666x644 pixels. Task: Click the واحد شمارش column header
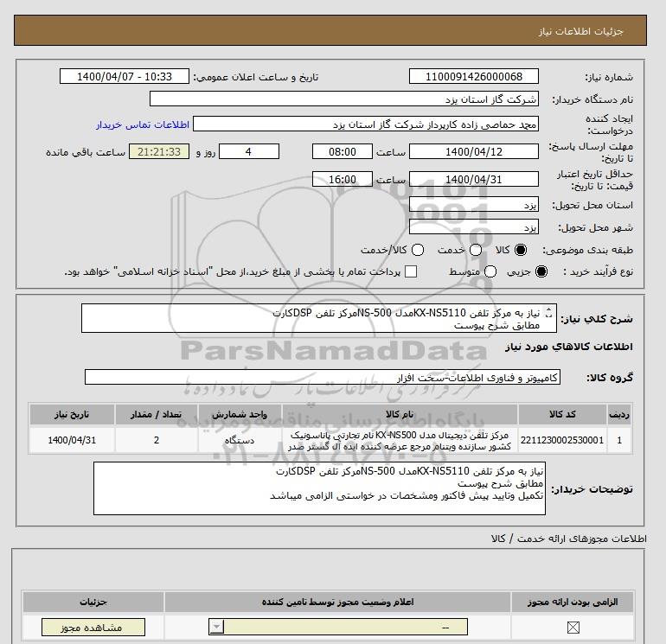(240, 414)
